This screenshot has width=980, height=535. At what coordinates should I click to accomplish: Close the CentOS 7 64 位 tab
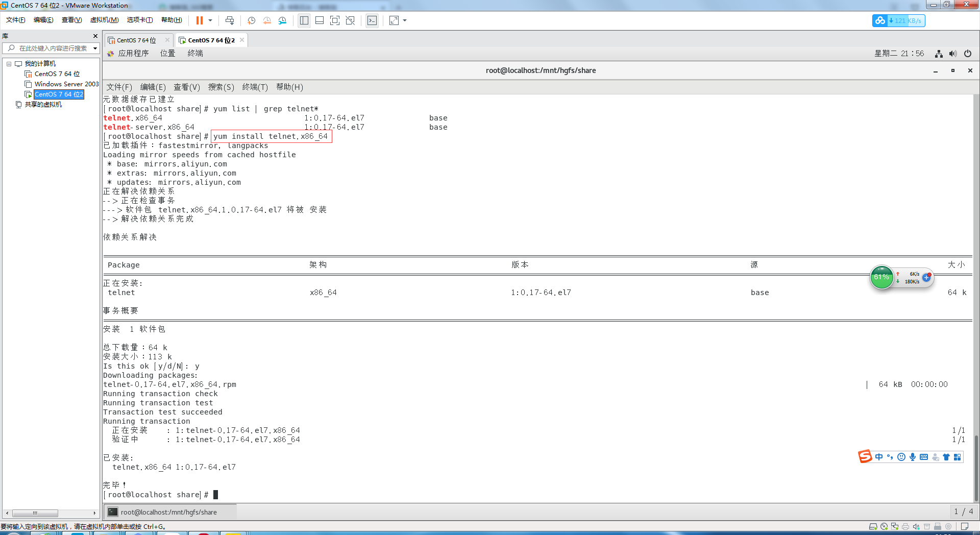(167, 40)
